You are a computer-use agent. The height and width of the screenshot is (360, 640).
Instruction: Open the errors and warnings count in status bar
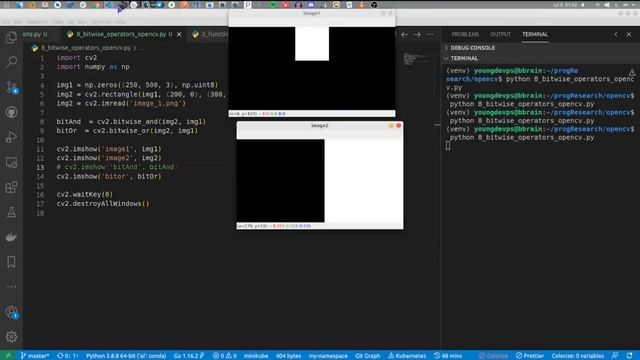click(224, 356)
